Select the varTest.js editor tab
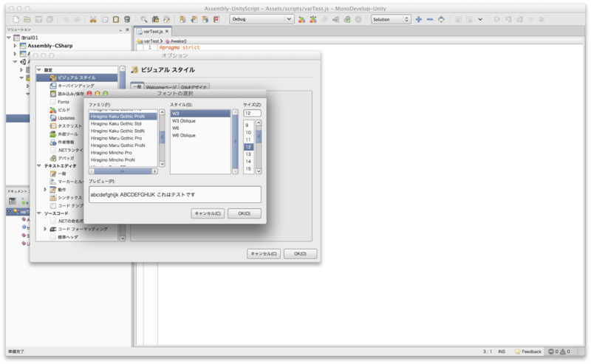591x364 pixels. (153, 31)
